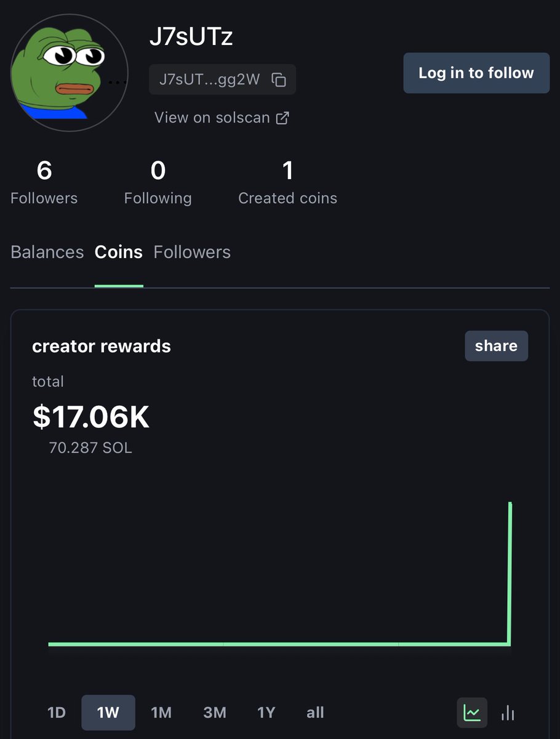Copy the J7sUT...gg2W wallet address icon

click(279, 80)
